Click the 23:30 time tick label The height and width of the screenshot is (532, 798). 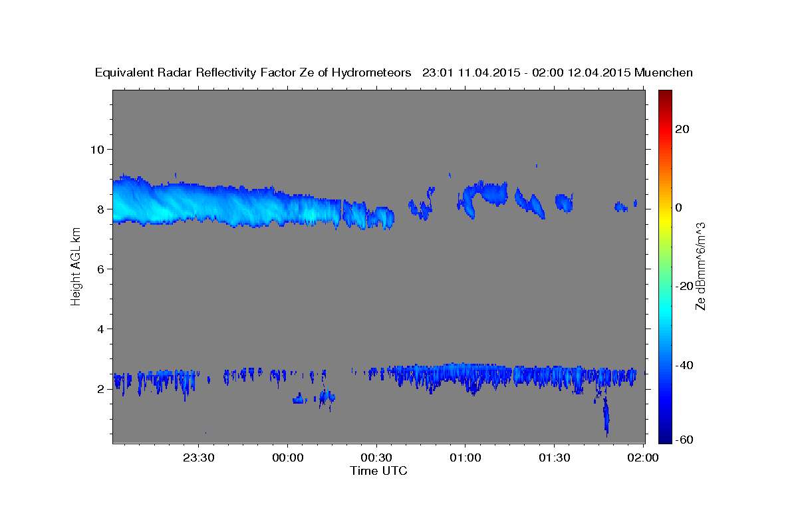(198, 458)
